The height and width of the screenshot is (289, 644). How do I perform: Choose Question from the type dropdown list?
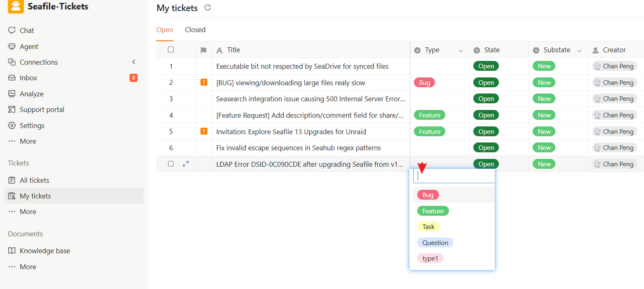(x=435, y=242)
